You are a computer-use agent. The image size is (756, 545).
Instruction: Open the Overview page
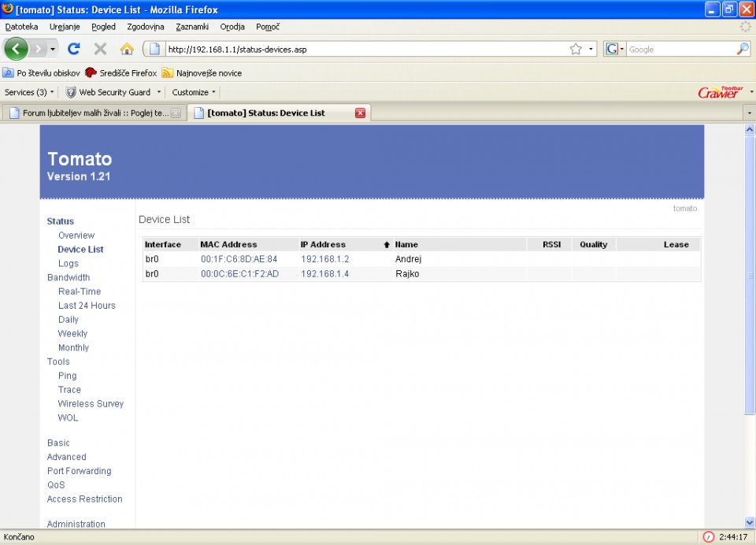click(76, 235)
